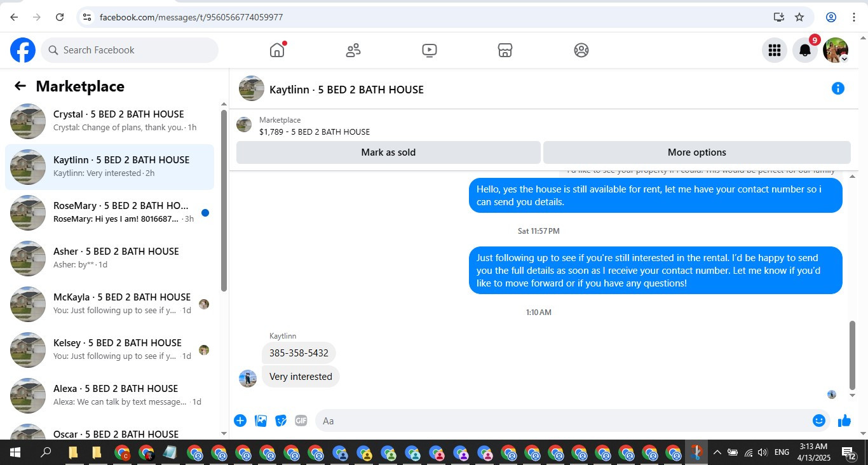This screenshot has height=465, width=868.
Task: Click the "Just following up" sent message
Action: click(656, 271)
